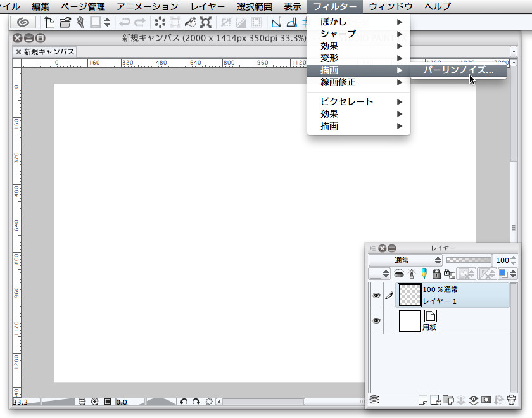This screenshot has width=532, height=418.
Task: Open レイヤー menu in menu bar
Action: (x=208, y=6)
